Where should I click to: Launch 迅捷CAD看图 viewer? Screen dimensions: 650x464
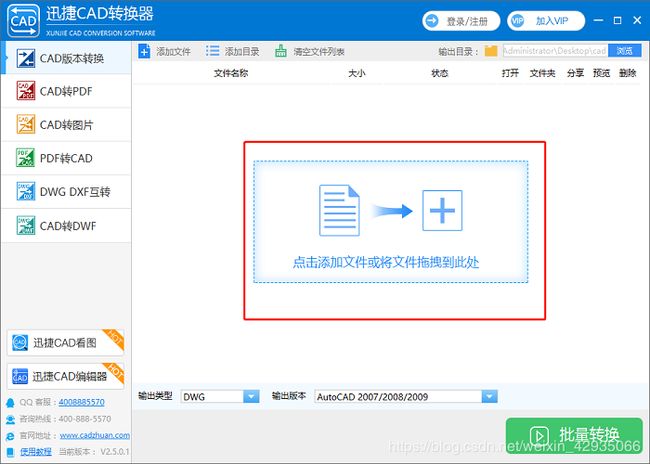[65, 343]
